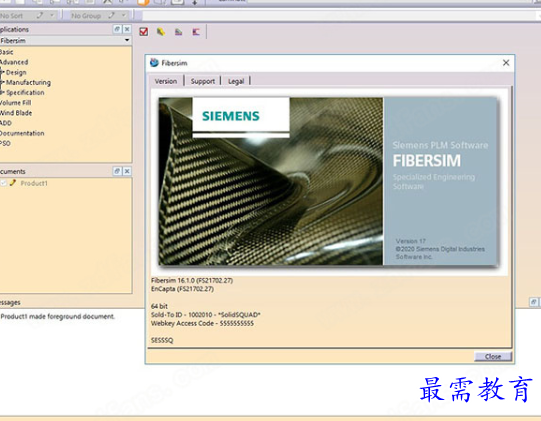Select Basic in applications list
The image size is (541, 421).
tap(7, 52)
